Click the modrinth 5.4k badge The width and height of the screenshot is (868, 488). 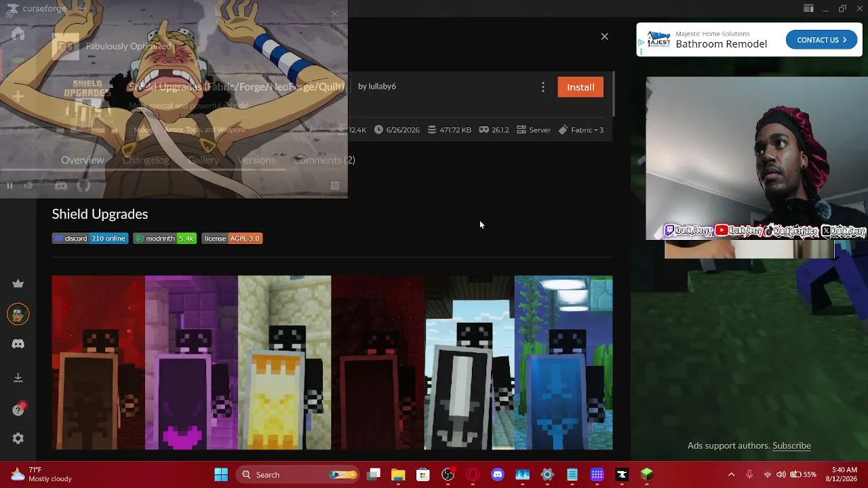coord(165,239)
